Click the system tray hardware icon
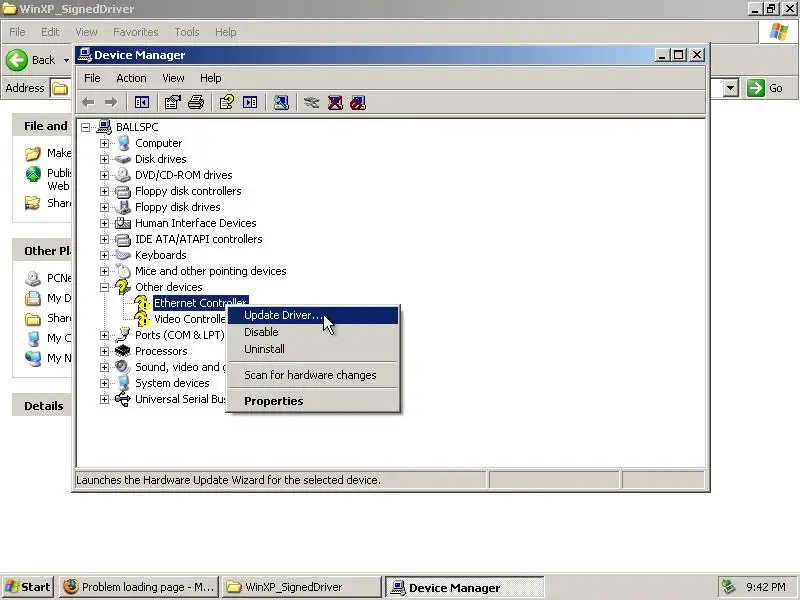 point(728,587)
